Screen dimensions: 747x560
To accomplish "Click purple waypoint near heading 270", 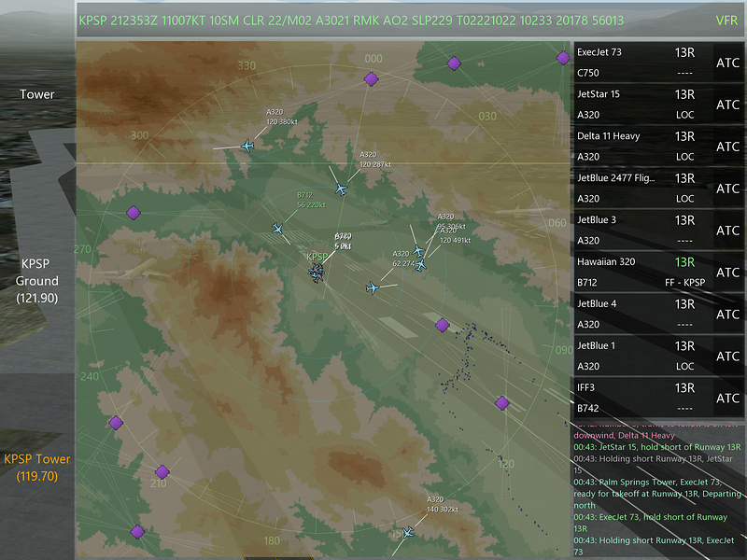I will click(134, 213).
